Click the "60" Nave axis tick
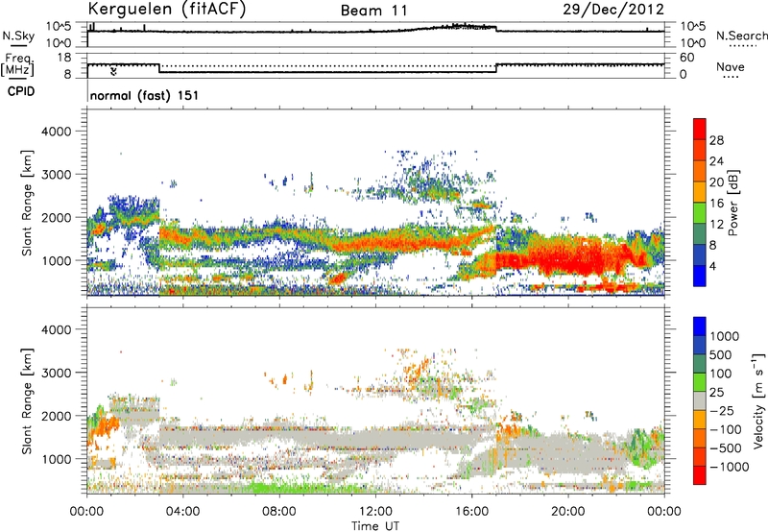This screenshot has width=768, height=532. click(687, 58)
